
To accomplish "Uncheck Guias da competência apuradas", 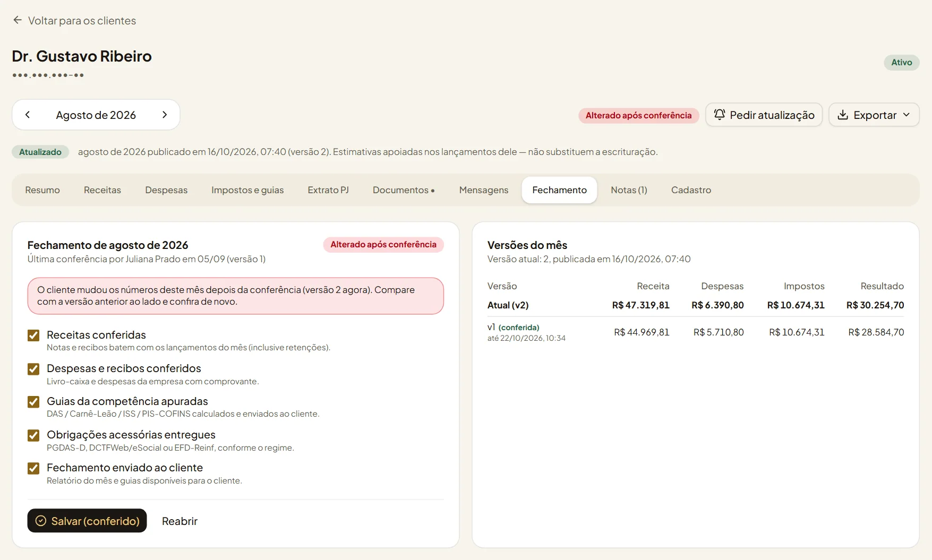I will point(33,402).
